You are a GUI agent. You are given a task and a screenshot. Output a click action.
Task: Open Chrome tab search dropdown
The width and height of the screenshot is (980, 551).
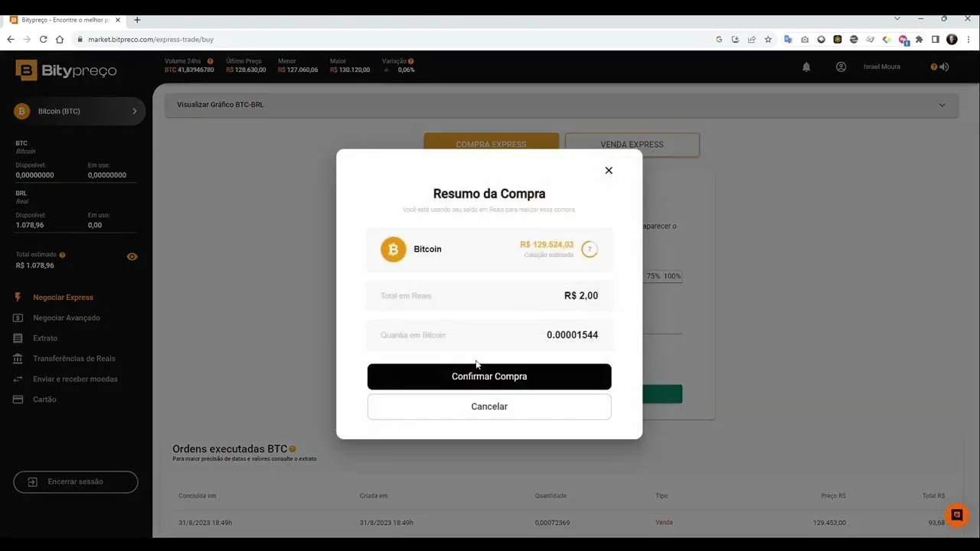(897, 18)
